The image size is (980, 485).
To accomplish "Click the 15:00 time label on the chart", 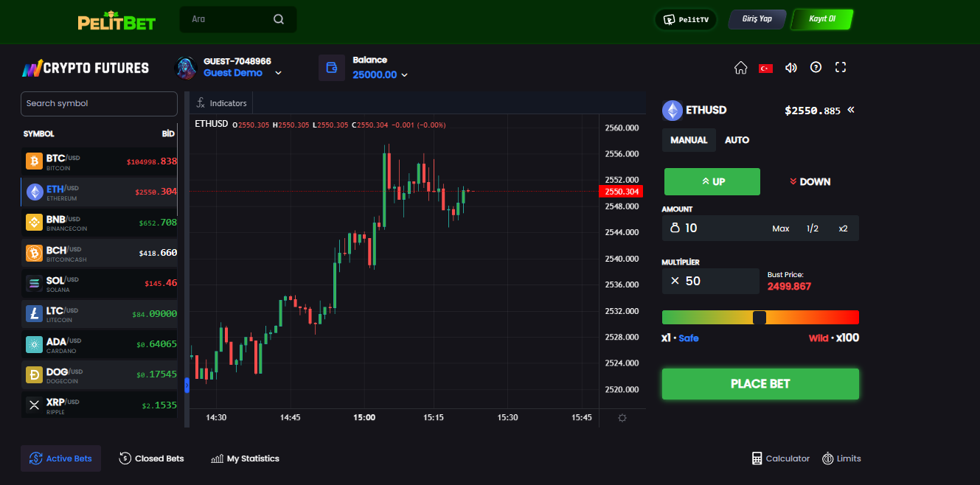I will click(364, 418).
